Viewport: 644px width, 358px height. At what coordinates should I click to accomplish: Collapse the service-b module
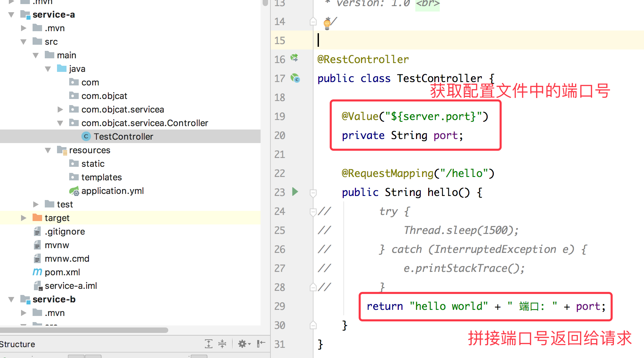pyautogui.click(x=11, y=299)
